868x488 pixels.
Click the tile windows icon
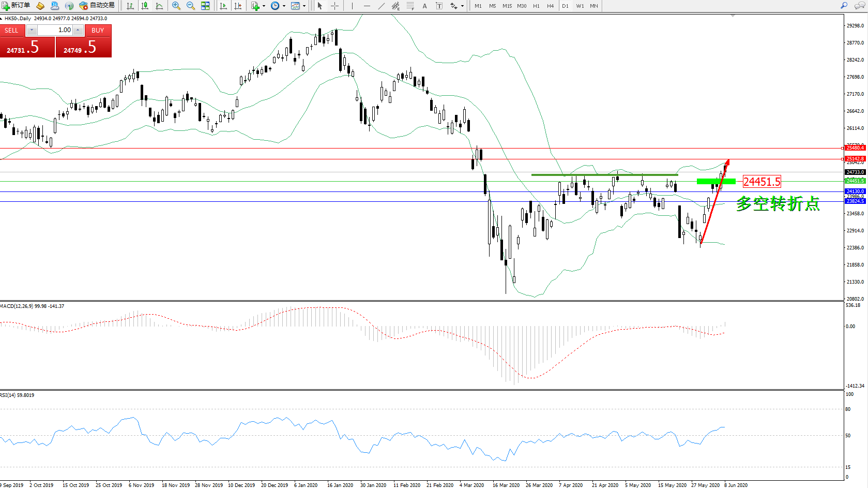[205, 6]
